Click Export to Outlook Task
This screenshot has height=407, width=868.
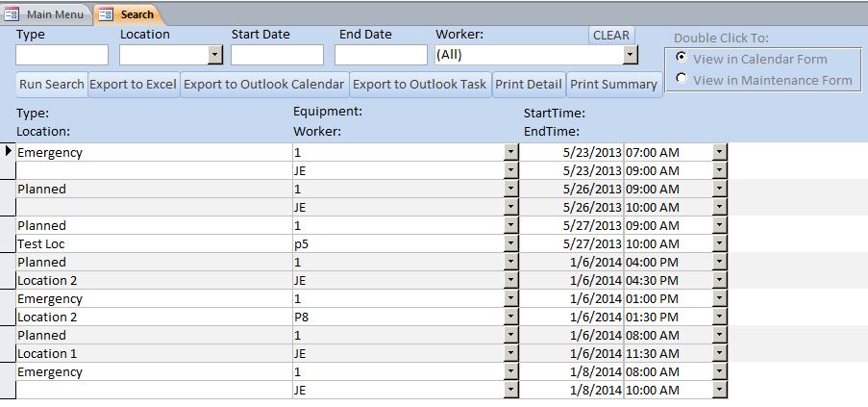click(x=420, y=84)
